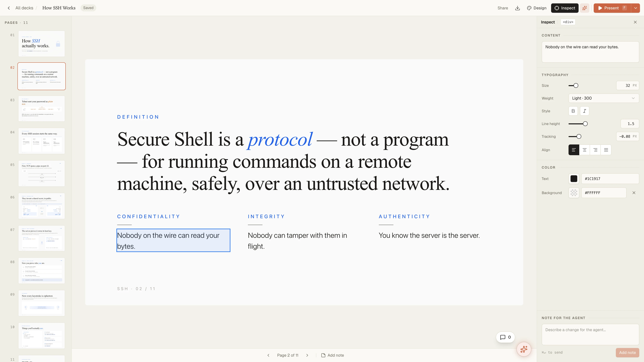The width and height of the screenshot is (644, 362).
Task: Click the deck title How SSH Works
Action: [59, 8]
